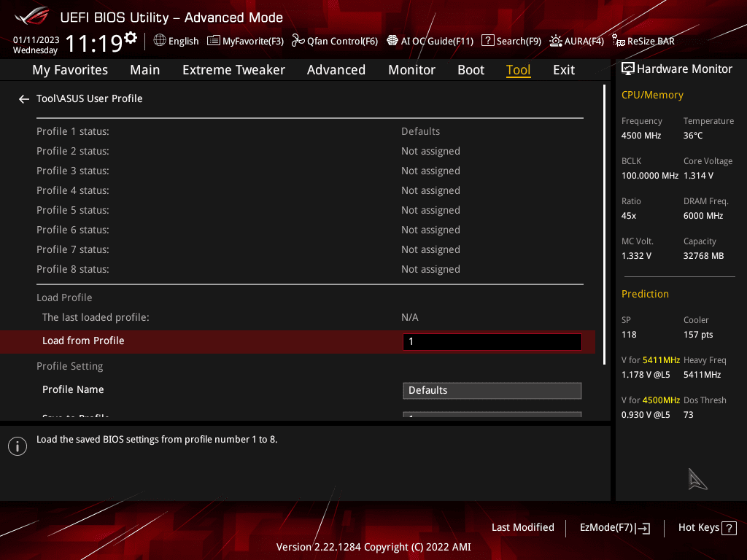Click the main panel vertical scrollbar
This screenshot has height=560, width=747.
coord(605,225)
